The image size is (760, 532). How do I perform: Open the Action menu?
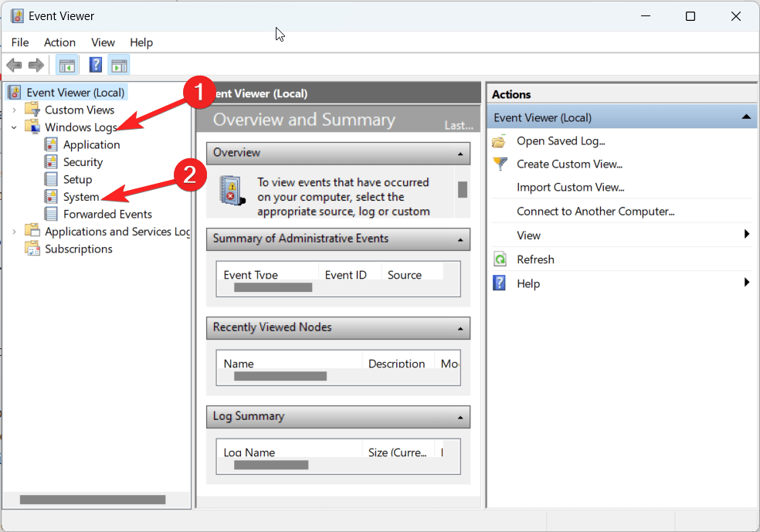[x=59, y=42]
